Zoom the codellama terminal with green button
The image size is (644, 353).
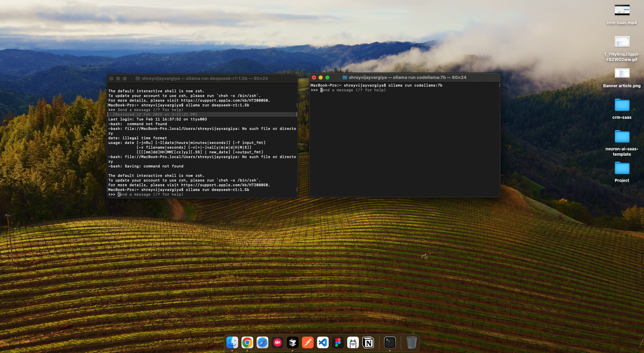(x=327, y=77)
